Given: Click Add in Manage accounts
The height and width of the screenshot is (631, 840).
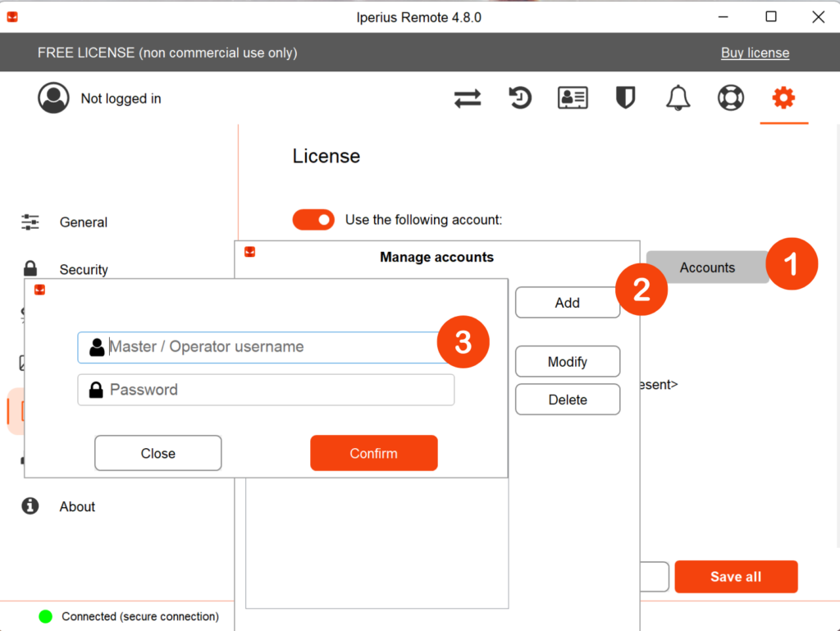Looking at the screenshot, I should click(568, 303).
